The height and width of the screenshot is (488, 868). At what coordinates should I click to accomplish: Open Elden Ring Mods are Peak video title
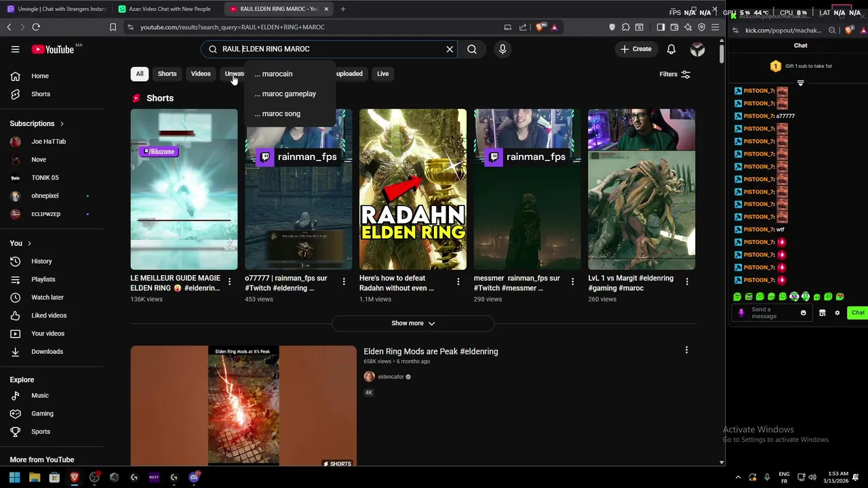click(x=431, y=352)
